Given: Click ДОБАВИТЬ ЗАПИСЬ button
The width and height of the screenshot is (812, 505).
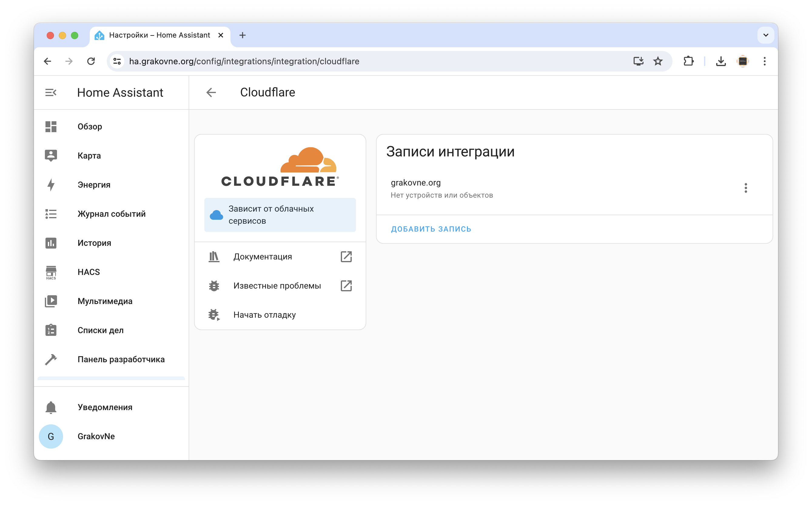Looking at the screenshot, I should pos(431,229).
